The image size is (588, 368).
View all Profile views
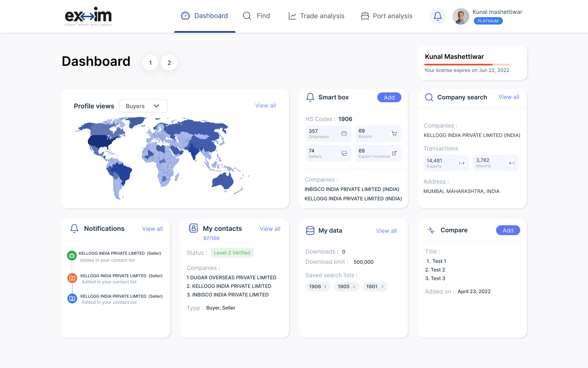pos(265,106)
